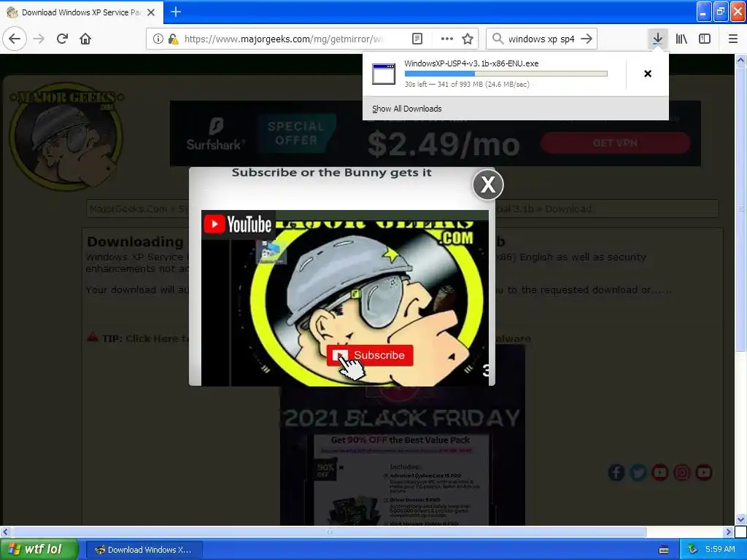Show sidebars icon
The width and height of the screenshot is (747, 560).
click(705, 39)
